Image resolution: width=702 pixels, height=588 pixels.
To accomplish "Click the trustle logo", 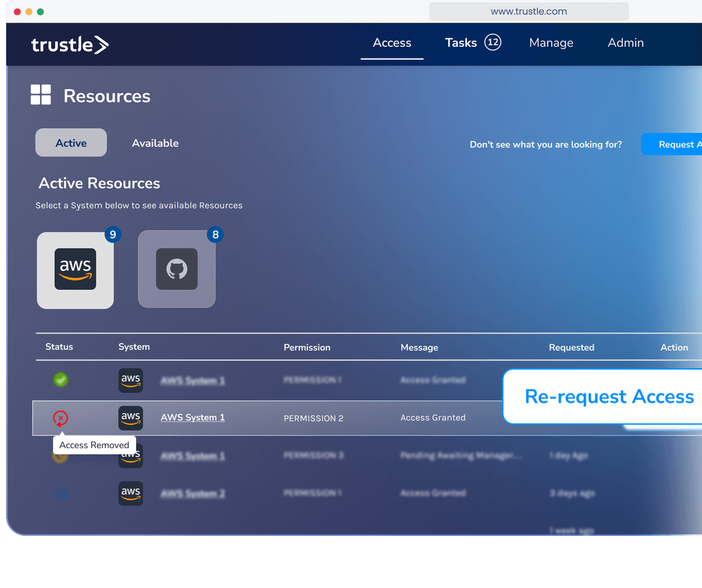I will pos(70,44).
